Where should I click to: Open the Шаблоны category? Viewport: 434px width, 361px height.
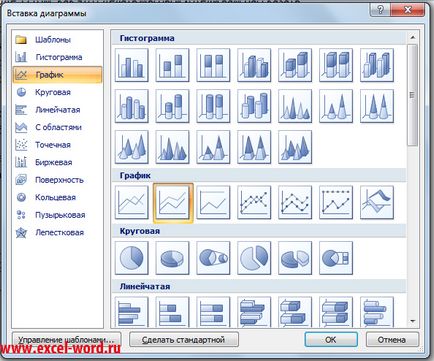click(x=57, y=40)
